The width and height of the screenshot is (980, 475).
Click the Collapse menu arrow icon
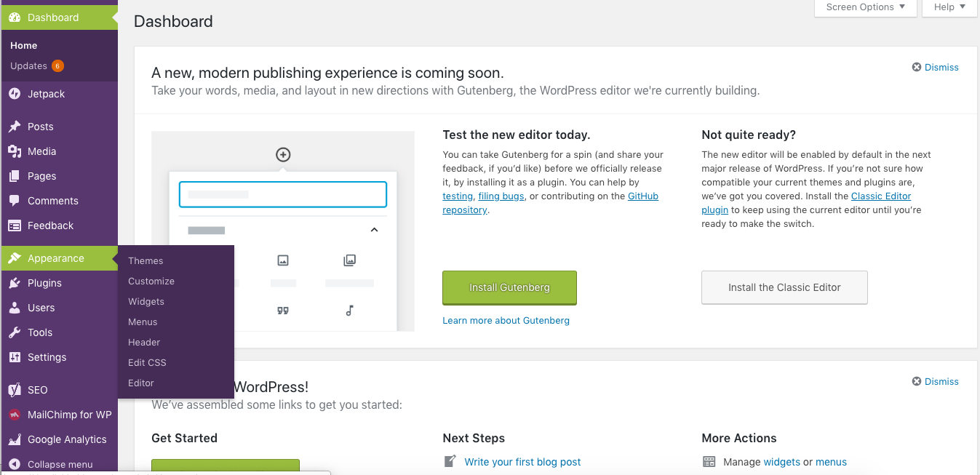click(x=15, y=464)
